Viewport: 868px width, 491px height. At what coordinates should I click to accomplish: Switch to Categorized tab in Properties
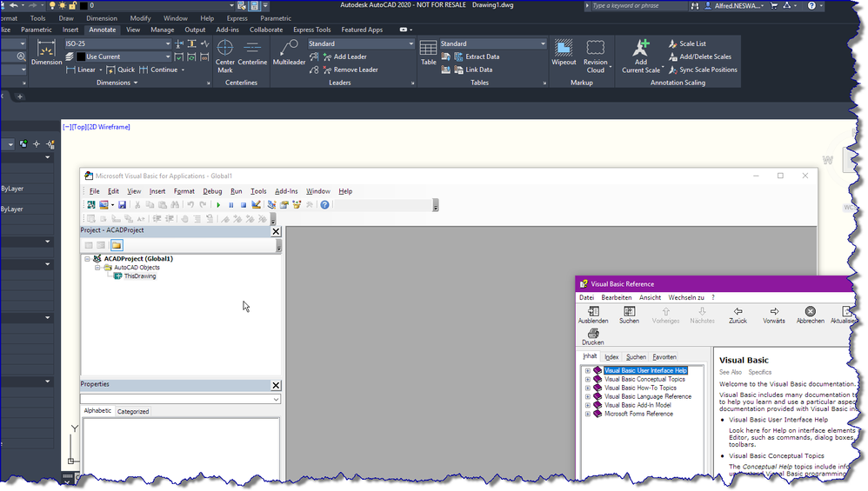133,411
